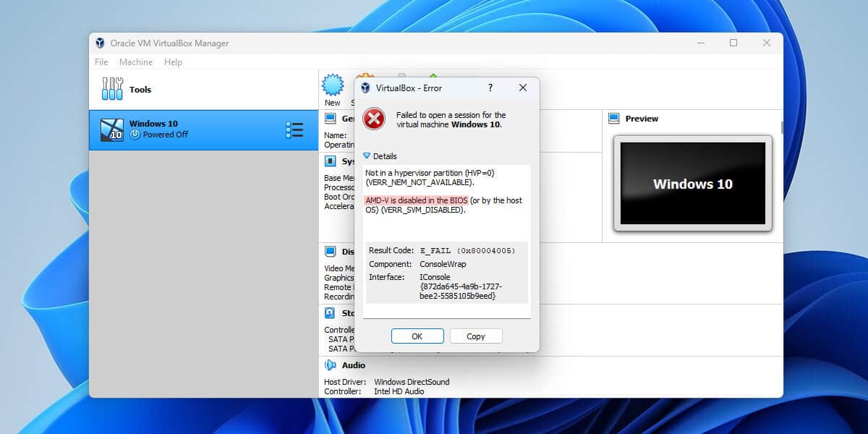Viewport: 868px width, 434px height.
Task: Click the OK button in Error dialog
Action: tap(417, 336)
